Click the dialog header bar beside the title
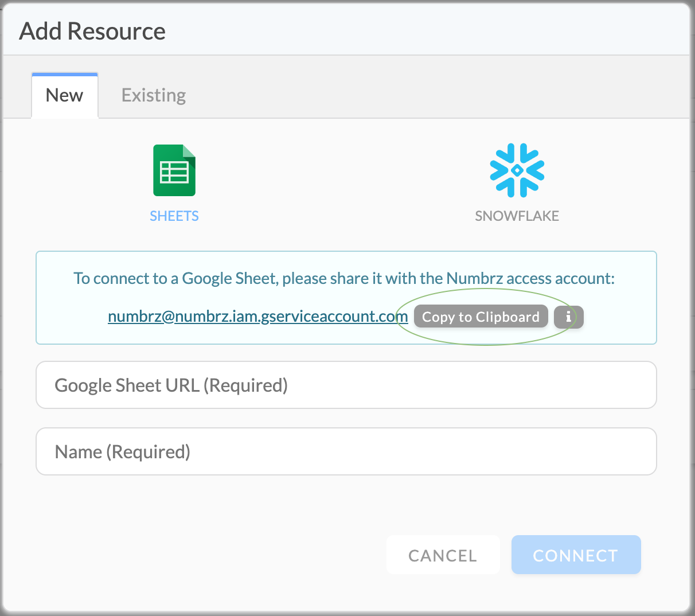695x616 pixels. (424, 31)
